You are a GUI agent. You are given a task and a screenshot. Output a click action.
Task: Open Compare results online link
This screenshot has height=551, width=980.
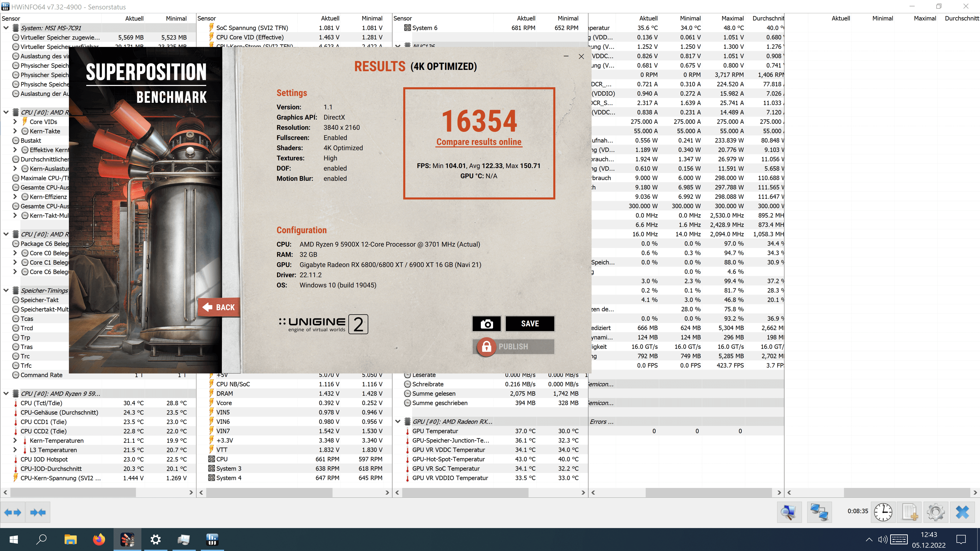point(479,142)
